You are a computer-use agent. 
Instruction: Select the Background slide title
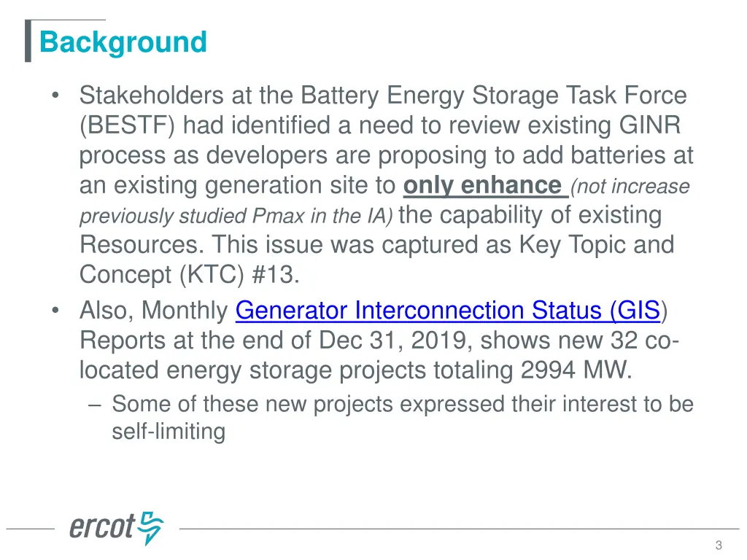tap(123, 42)
